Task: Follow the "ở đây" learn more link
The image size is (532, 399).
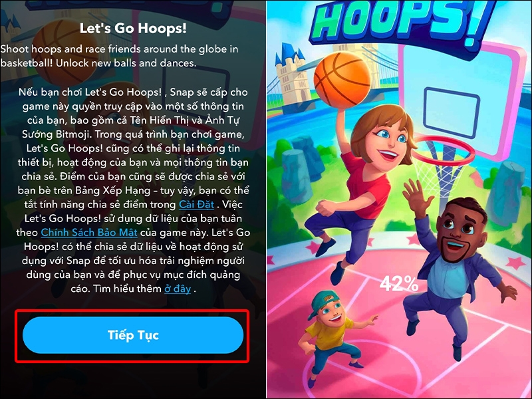Action: (178, 289)
